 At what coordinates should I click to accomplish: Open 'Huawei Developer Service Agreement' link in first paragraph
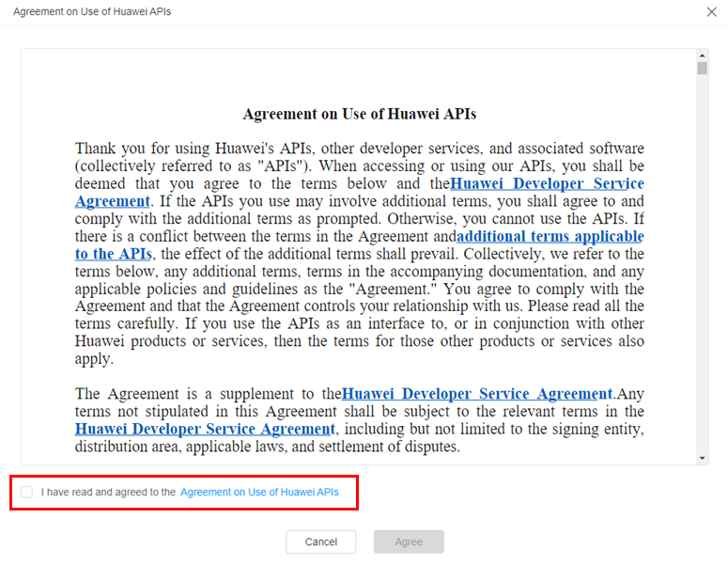547,183
